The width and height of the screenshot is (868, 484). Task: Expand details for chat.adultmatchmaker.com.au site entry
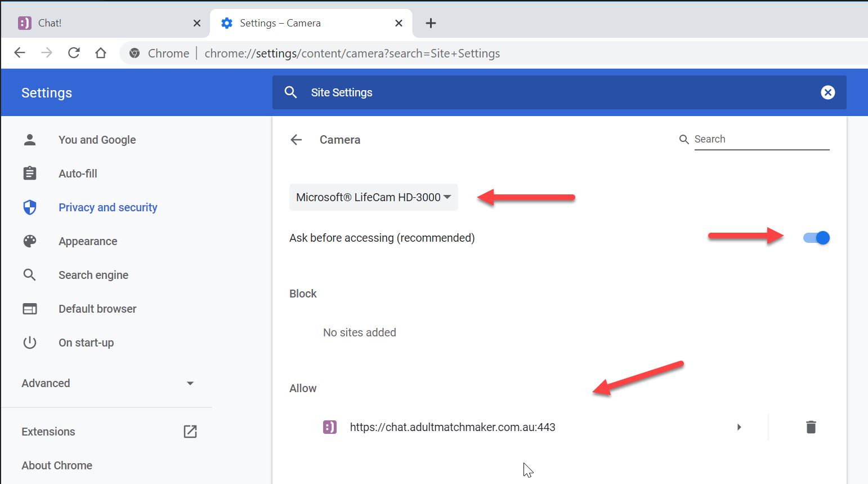pyautogui.click(x=739, y=427)
